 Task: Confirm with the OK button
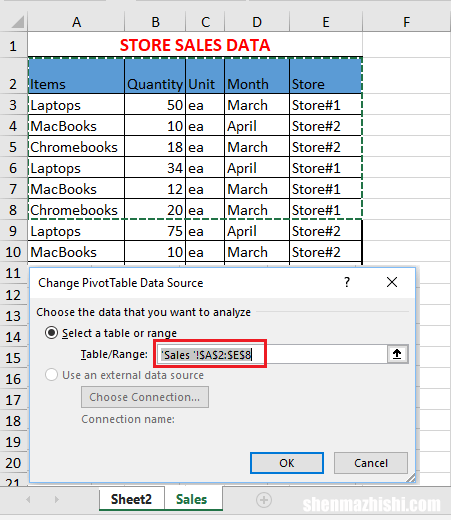point(287,463)
